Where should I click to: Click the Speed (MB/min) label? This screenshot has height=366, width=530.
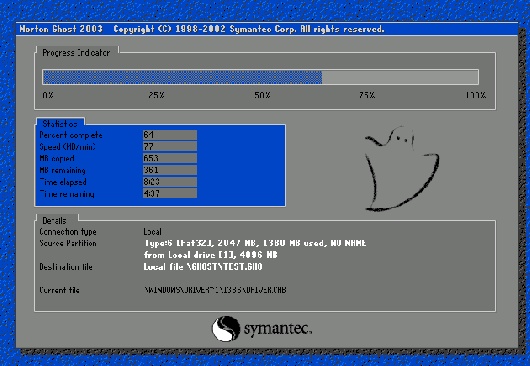coord(67,147)
